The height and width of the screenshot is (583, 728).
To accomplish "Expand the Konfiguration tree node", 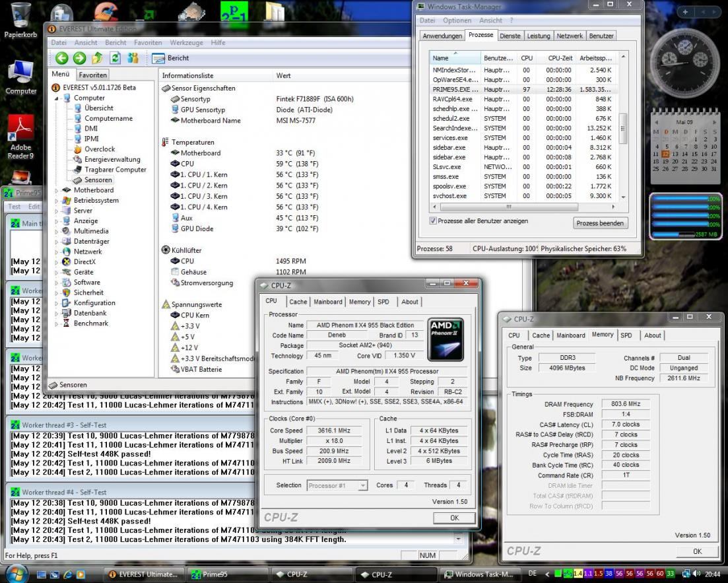I will point(57,303).
